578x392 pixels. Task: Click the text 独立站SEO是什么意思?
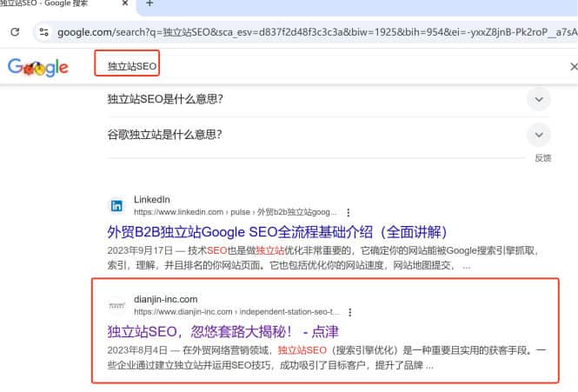tap(165, 99)
